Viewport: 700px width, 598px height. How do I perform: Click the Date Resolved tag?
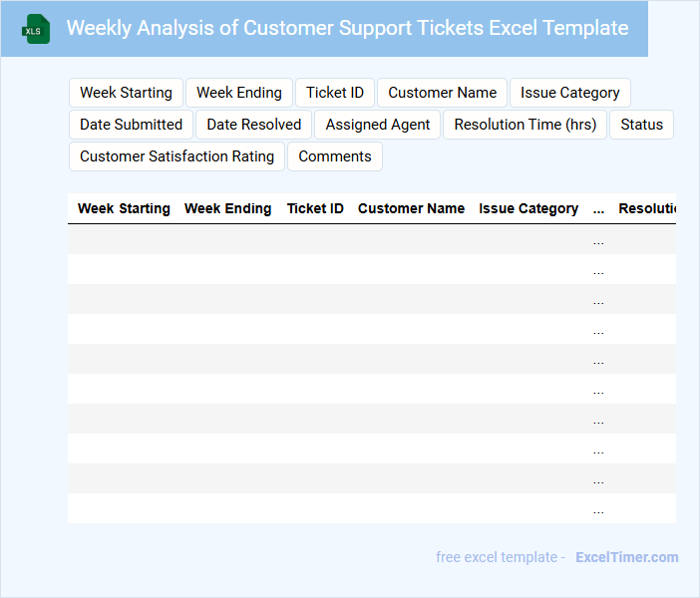point(254,125)
